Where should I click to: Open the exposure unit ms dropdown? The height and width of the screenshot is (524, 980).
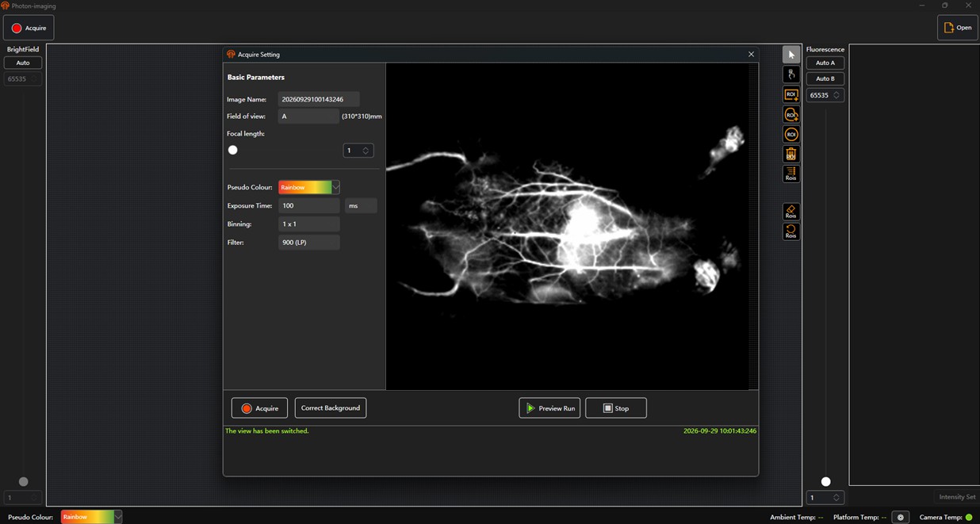(x=361, y=205)
